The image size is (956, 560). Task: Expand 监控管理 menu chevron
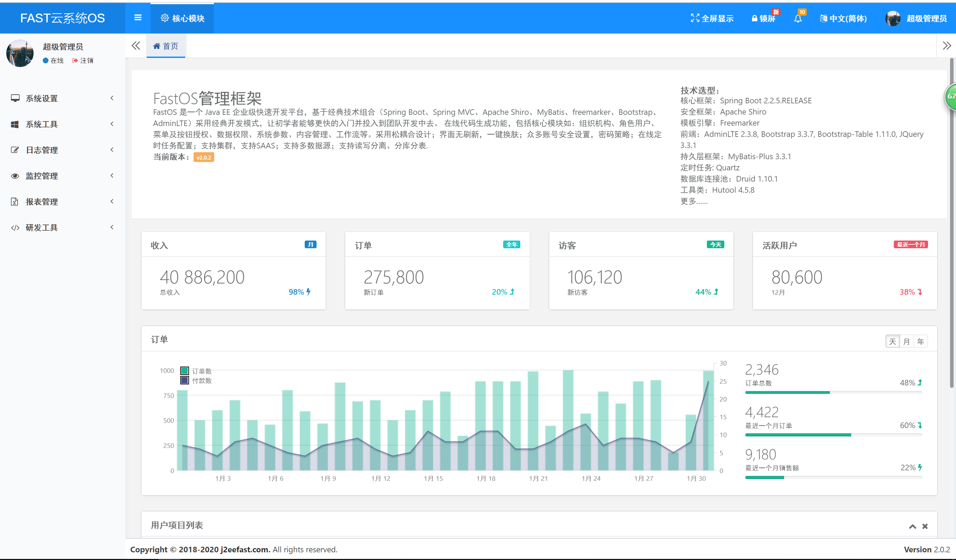[112, 176]
